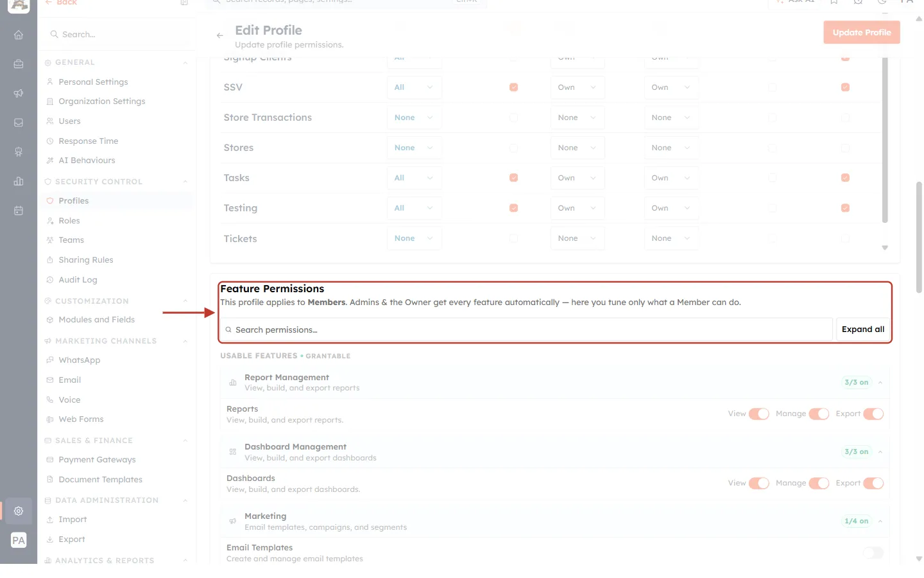The image size is (924, 578).
Task: Open the calendar icon in left rail
Action: click(19, 211)
